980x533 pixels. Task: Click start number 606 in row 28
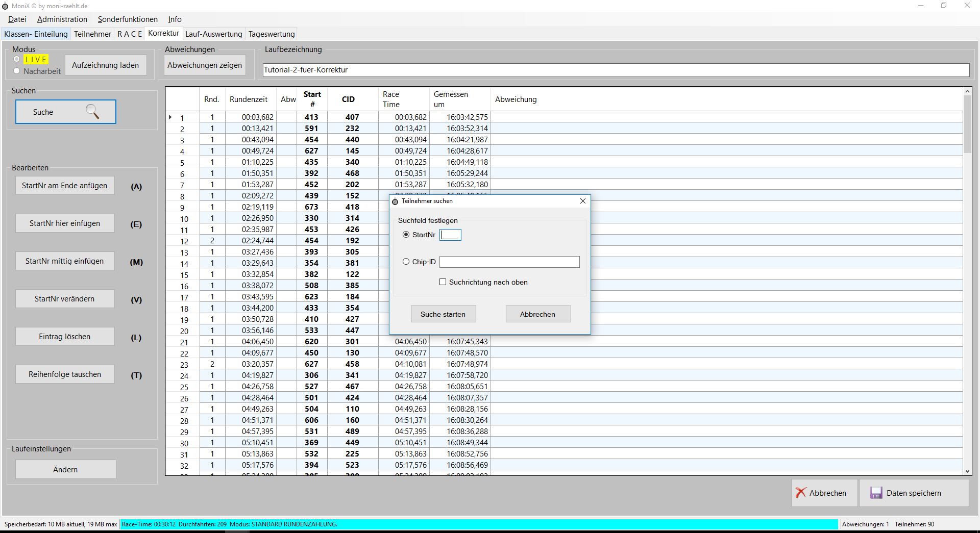[x=311, y=420]
